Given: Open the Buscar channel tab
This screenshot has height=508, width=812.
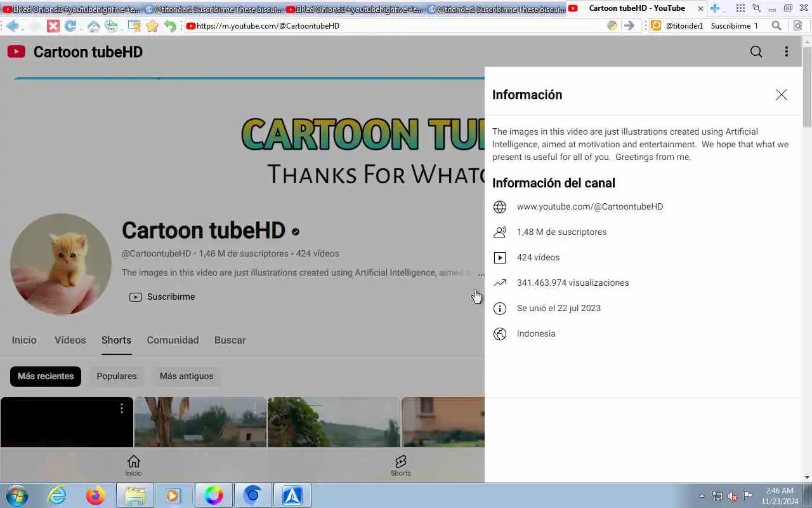Looking at the screenshot, I should 230,340.
